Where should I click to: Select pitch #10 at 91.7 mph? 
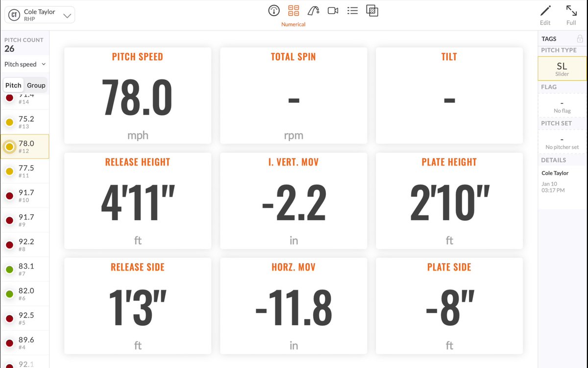[24, 196]
